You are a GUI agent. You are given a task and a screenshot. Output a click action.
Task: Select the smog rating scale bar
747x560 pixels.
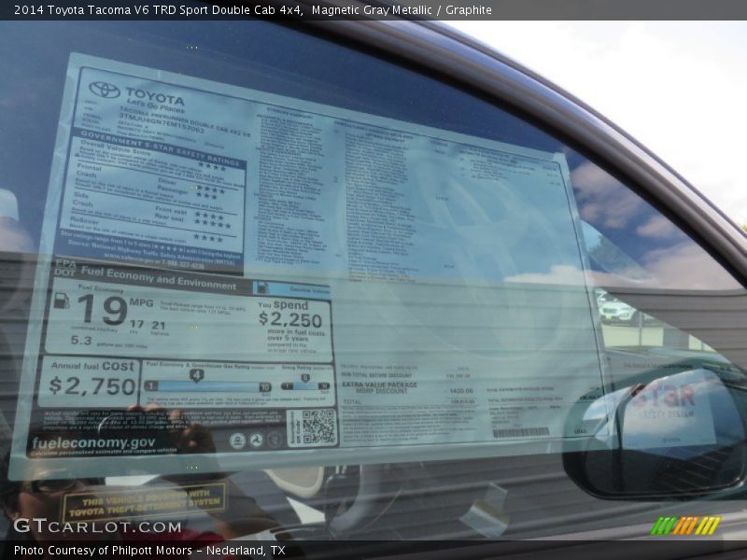pos(305,385)
